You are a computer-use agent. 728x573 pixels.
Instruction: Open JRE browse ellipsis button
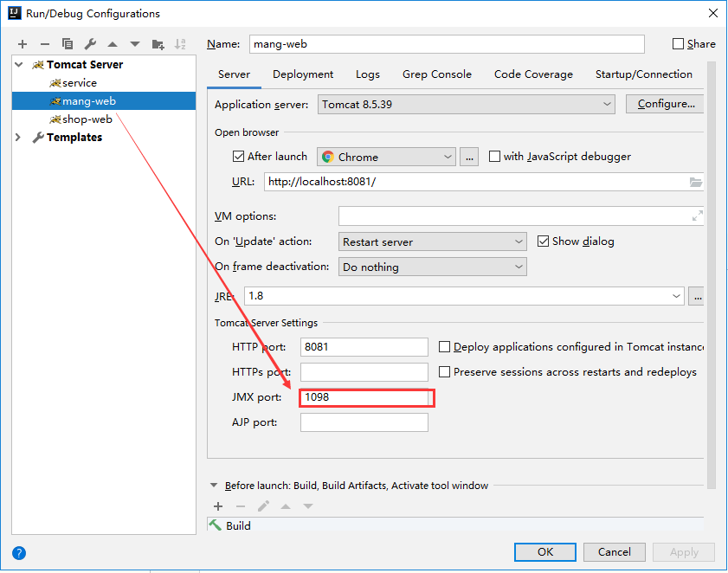click(x=697, y=296)
